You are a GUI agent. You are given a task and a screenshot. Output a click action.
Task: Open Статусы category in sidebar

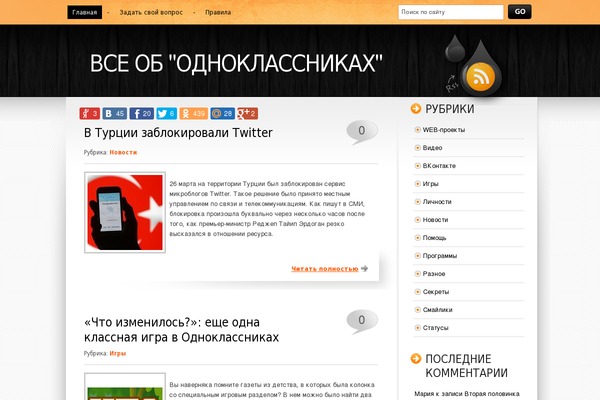point(435,328)
